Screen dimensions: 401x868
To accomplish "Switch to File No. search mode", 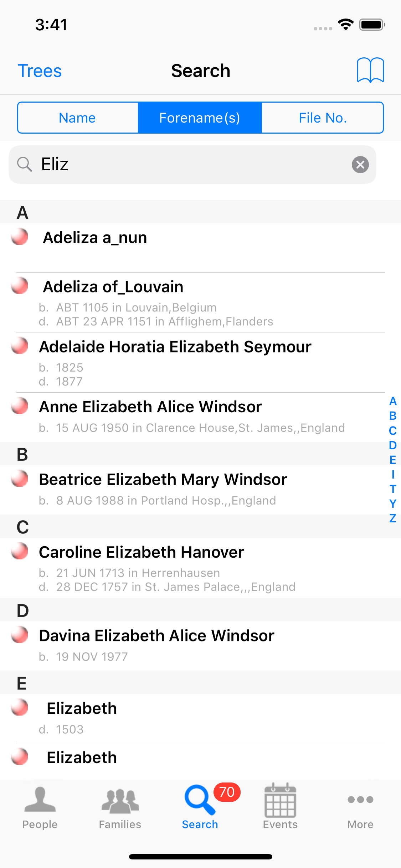I will 323,118.
